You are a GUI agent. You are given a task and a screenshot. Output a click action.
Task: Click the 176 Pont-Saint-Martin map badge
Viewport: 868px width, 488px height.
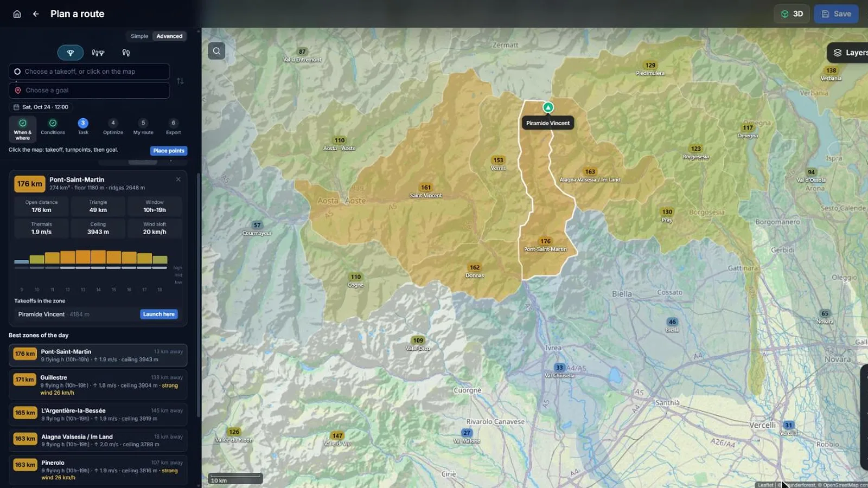tap(546, 241)
